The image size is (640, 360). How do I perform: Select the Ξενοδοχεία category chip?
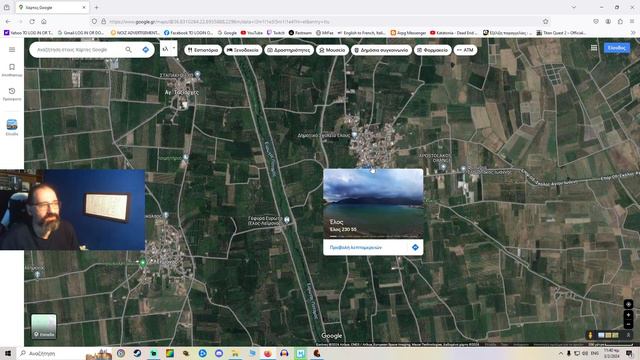pos(243,50)
